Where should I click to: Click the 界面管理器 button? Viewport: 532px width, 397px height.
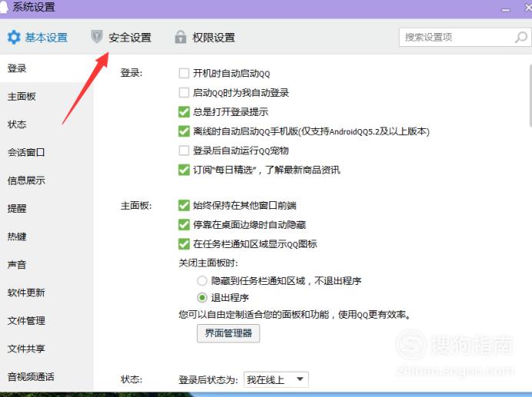[228, 333]
